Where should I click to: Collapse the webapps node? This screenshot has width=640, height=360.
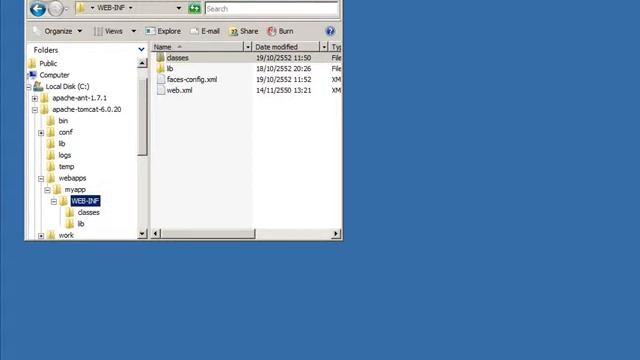[x=41, y=178]
